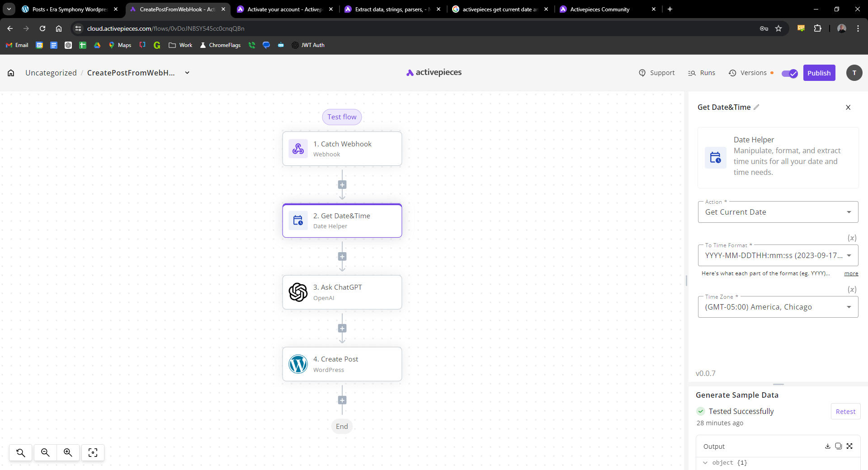Toggle the flow enabled switch

pos(790,73)
